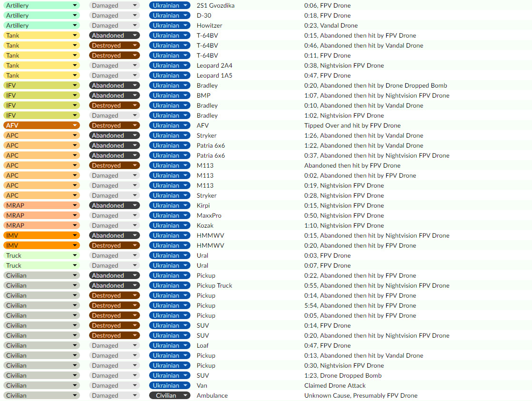Select the '1:23, Drone Dropped Bomb' note

click(342, 376)
